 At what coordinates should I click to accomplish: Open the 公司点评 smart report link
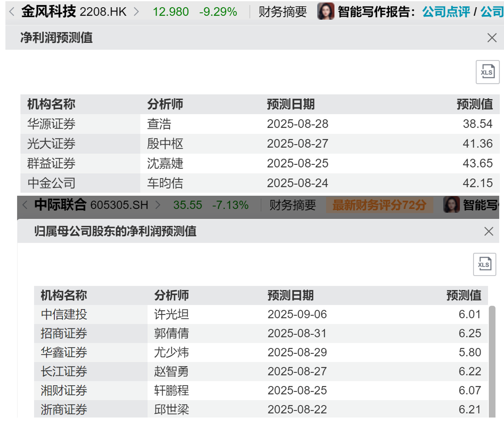click(446, 12)
